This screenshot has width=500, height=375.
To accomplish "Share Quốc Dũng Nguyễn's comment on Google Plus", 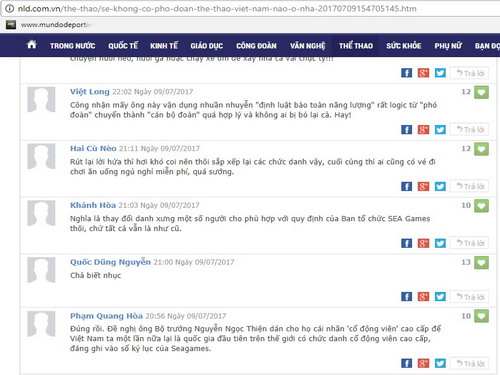I will [423, 296].
